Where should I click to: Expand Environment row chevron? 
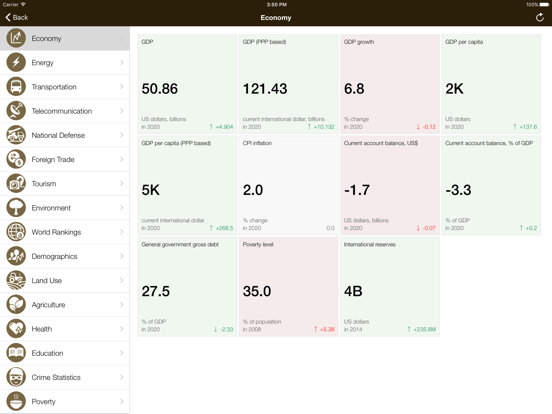122,208
